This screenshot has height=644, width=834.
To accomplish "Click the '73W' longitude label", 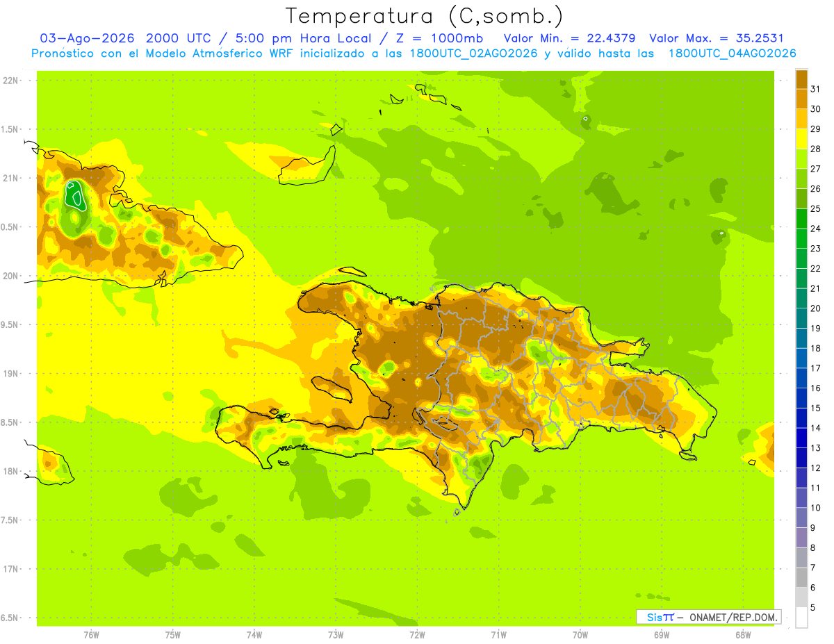I will coord(336,634).
